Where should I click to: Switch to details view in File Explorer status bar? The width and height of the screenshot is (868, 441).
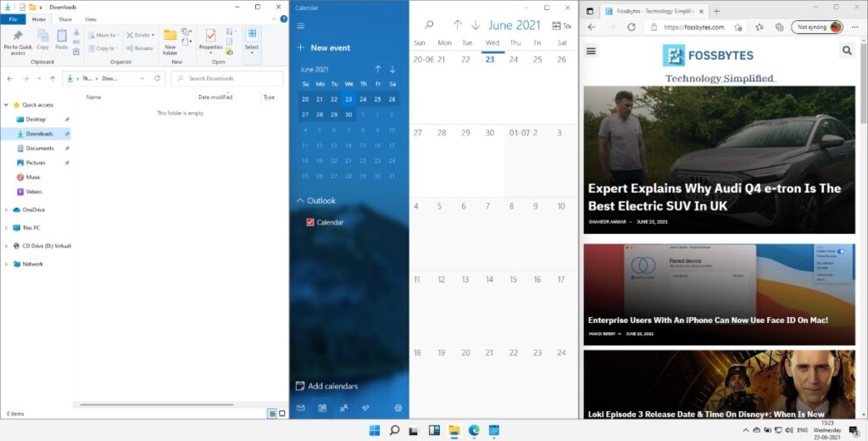coord(272,413)
